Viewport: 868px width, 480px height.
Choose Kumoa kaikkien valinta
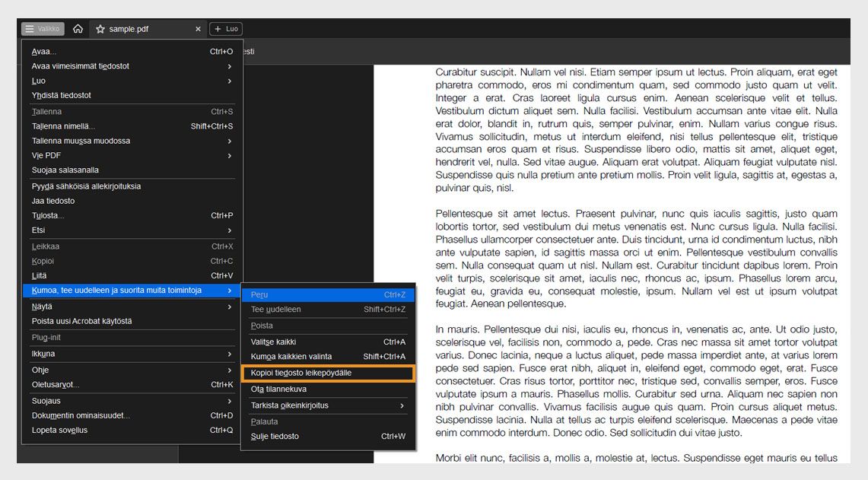point(329,357)
